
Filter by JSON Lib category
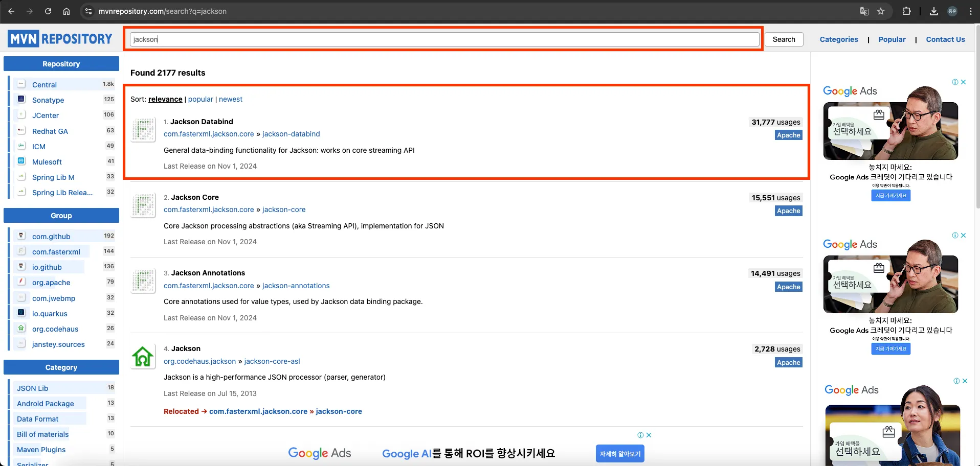(x=33, y=388)
